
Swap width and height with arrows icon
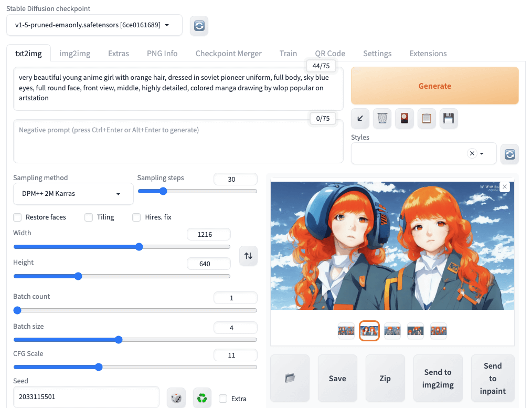click(248, 256)
